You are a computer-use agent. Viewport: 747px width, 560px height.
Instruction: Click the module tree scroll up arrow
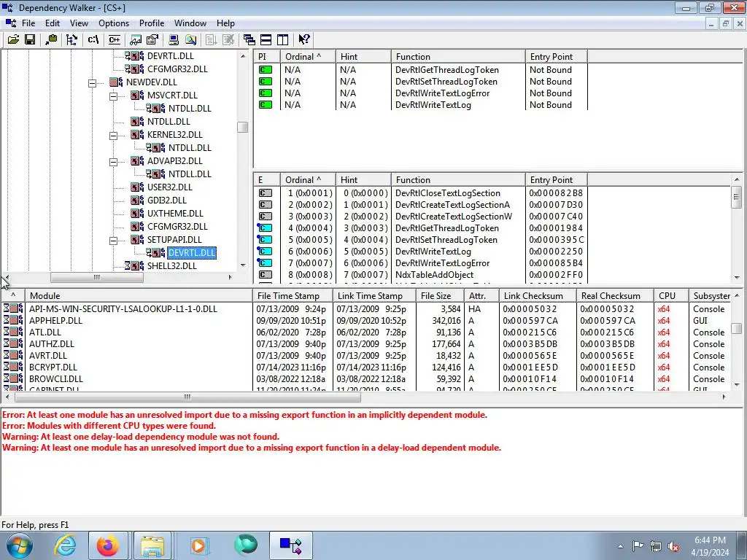pos(243,56)
